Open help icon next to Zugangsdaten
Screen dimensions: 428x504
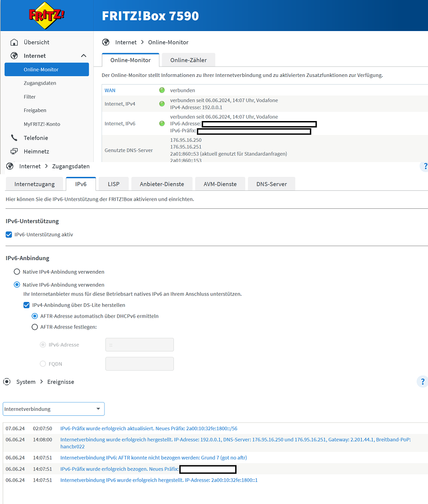(x=425, y=166)
